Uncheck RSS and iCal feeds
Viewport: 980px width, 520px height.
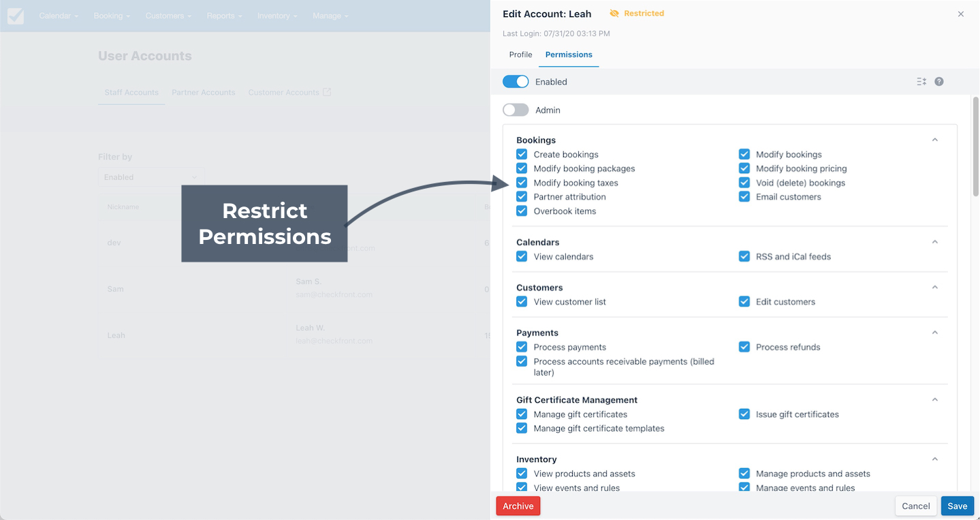[x=744, y=256]
